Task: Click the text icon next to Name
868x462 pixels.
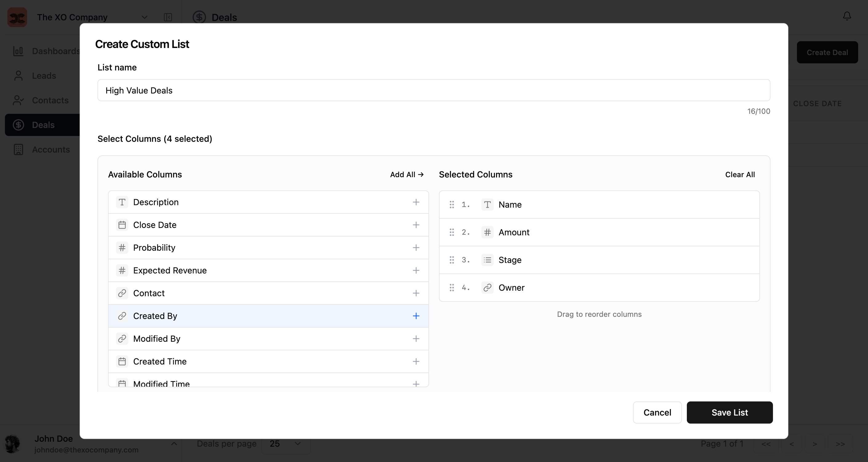Action: 487,205
